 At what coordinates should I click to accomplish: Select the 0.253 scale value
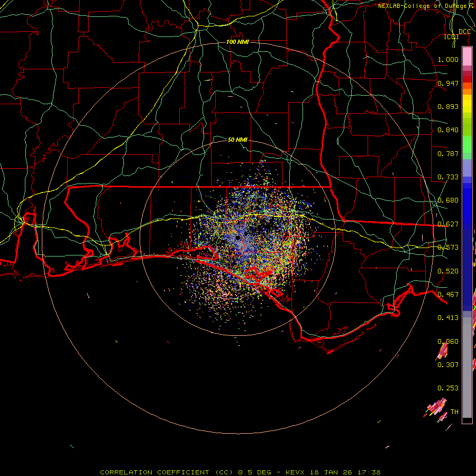point(448,388)
